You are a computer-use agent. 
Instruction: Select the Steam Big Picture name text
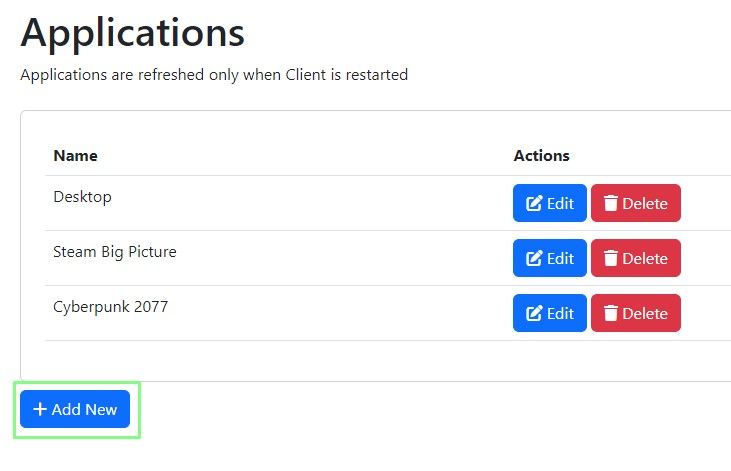pos(114,252)
